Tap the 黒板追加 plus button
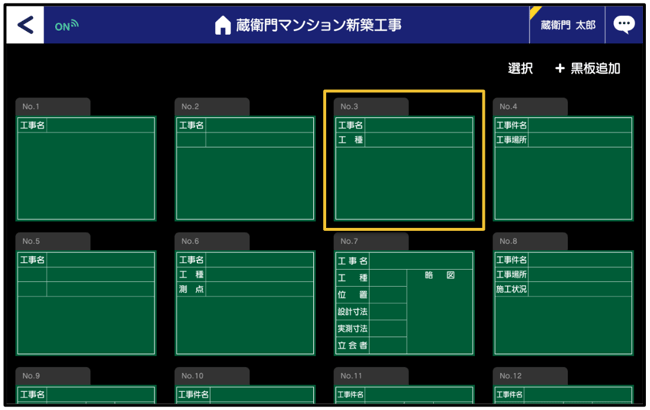The width and height of the screenshot is (650, 410). 588,69
